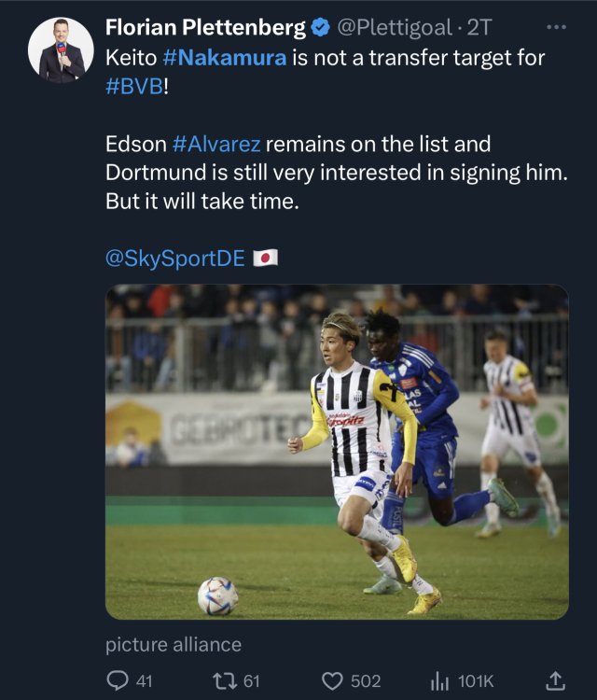
Task: Open the view analytics bar chart icon
Action: 439,681
